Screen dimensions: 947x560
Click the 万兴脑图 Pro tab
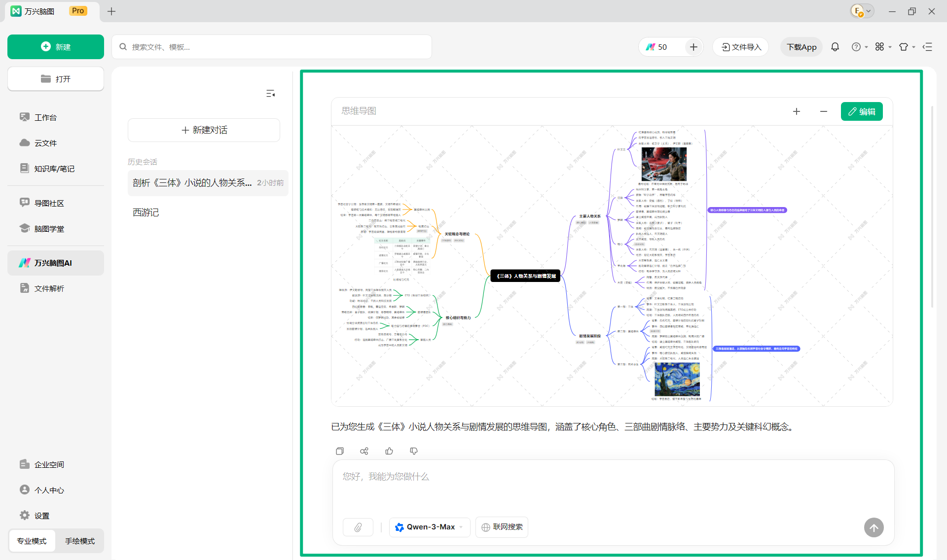(52, 11)
